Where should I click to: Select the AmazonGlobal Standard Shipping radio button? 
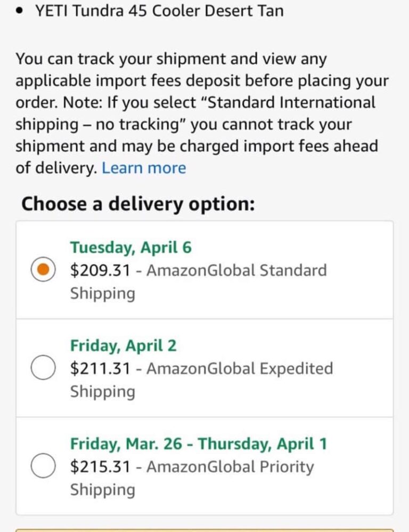point(43,270)
